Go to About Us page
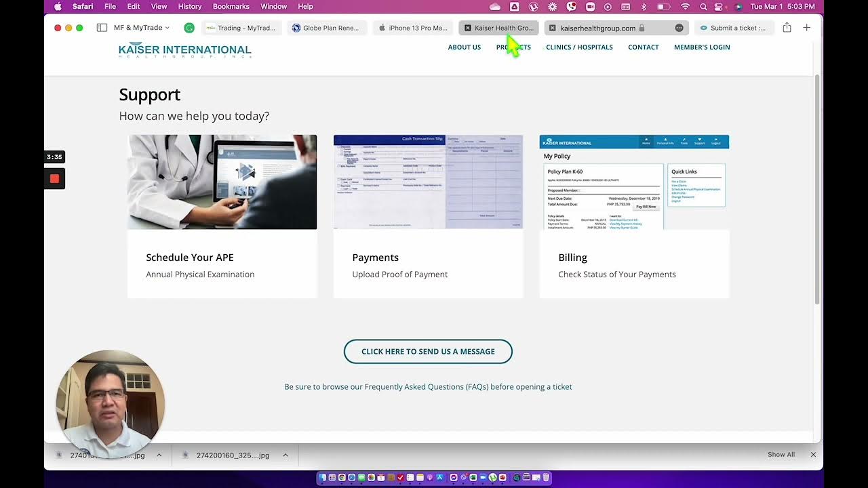The width and height of the screenshot is (868, 488). [465, 47]
